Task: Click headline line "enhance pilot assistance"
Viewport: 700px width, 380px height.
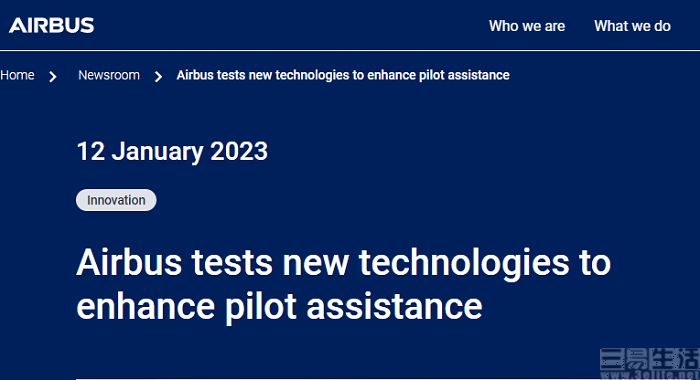Action: coord(279,307)
